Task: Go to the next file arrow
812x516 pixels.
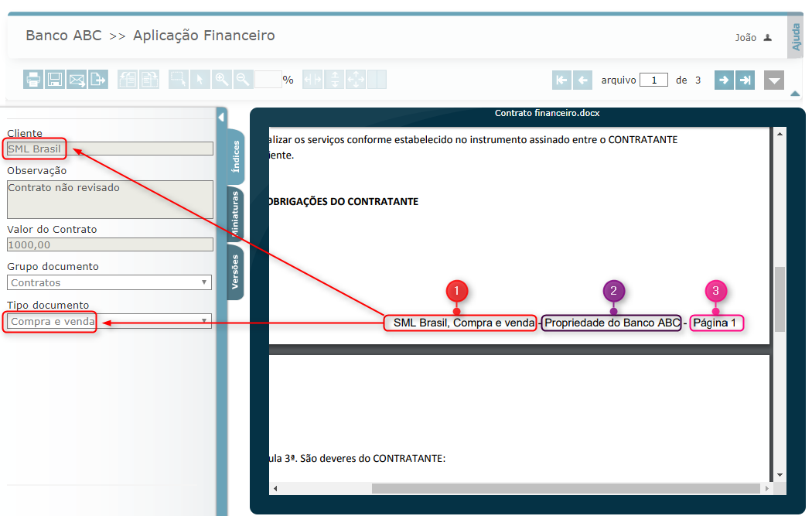Action: tap(724, 80)
